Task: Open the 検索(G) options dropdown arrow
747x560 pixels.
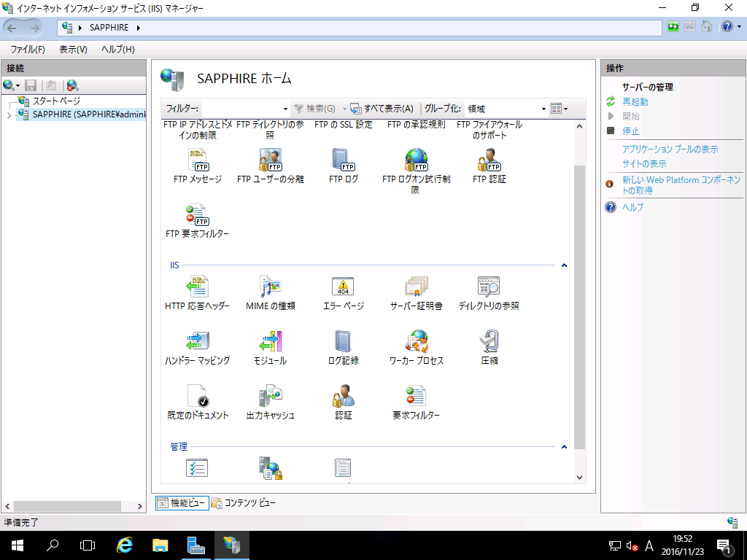Action: coord(344,109)
